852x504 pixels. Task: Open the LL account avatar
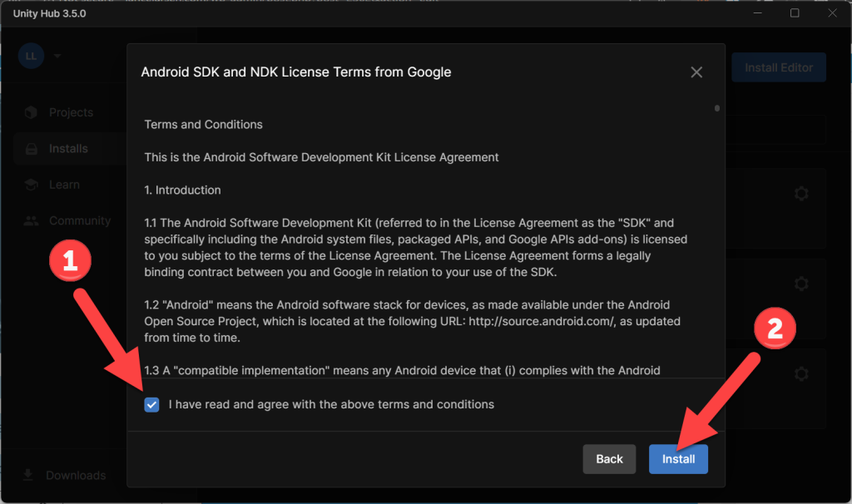[31, 56]
